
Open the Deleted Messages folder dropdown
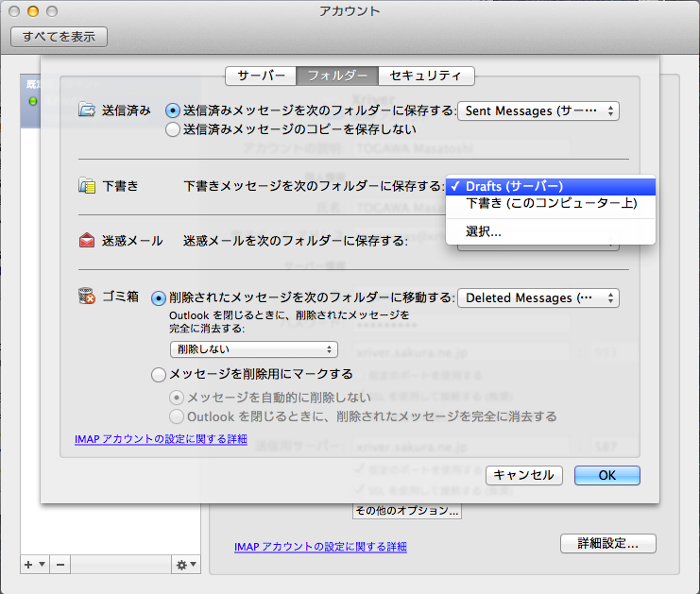click(538, 297)
